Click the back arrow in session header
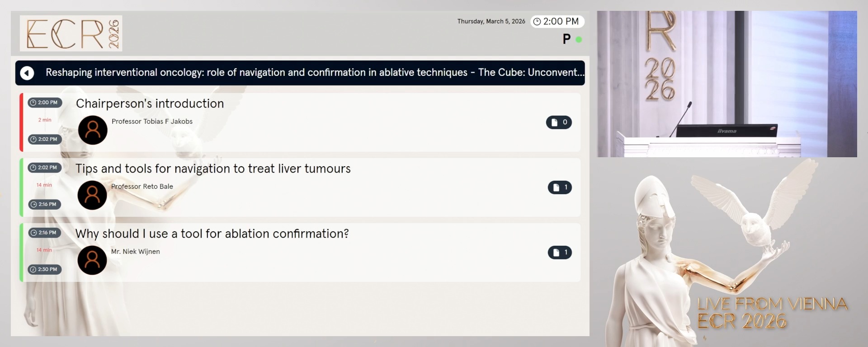 point(27,73)
